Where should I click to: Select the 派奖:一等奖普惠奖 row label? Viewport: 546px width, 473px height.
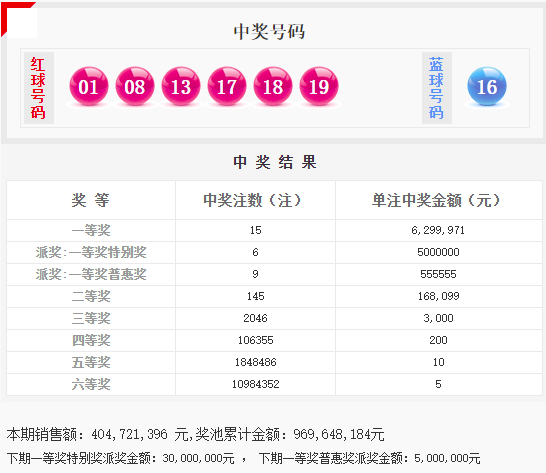tap(91, 274)
